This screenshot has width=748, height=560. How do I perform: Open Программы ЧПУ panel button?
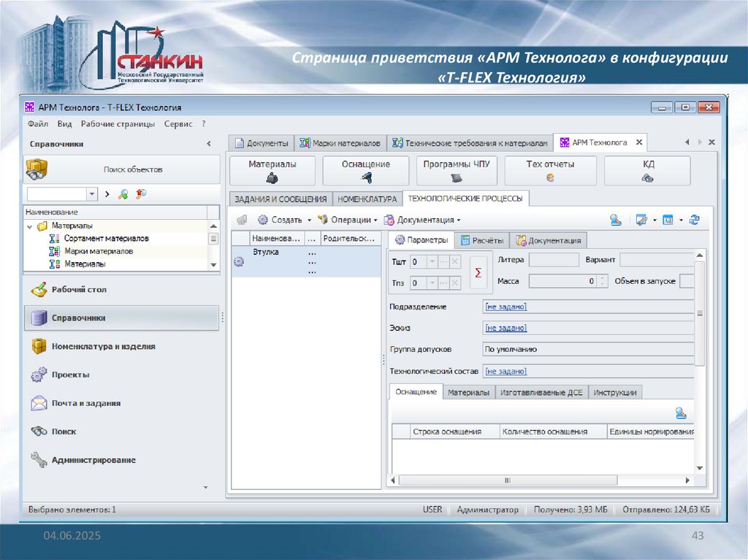(x=457, y=171)
